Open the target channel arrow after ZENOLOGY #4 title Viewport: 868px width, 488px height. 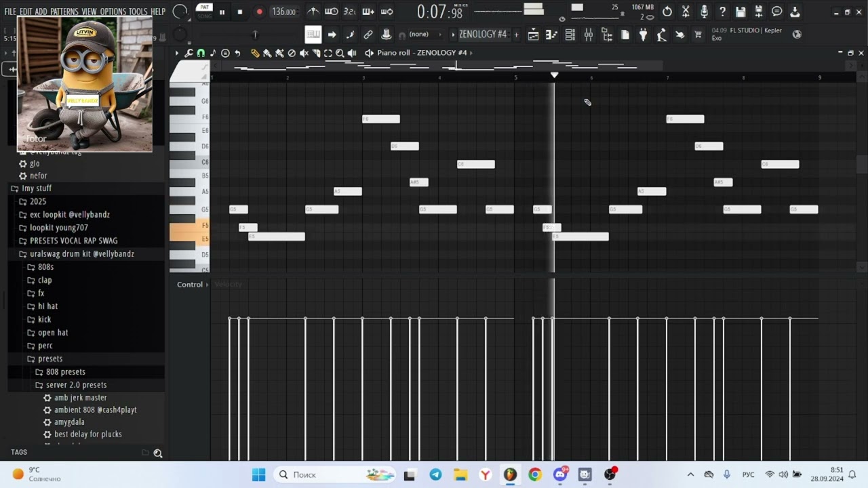(x=471, y=53)
